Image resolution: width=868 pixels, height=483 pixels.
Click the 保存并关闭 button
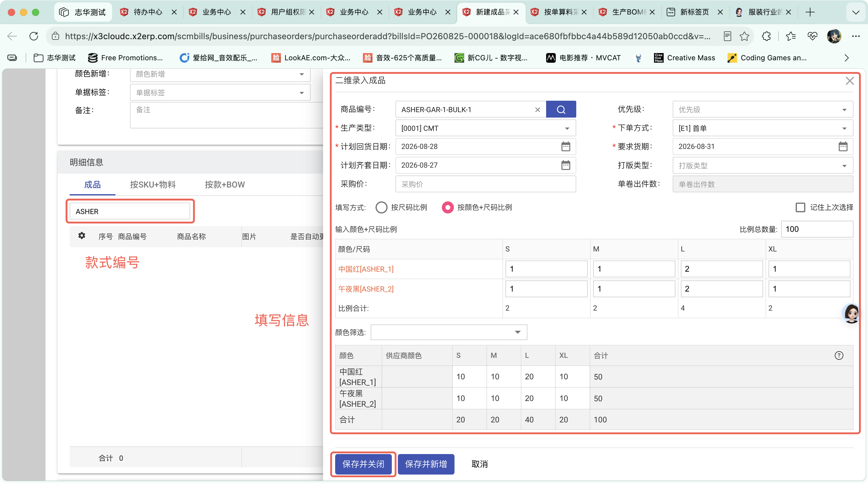363,464
